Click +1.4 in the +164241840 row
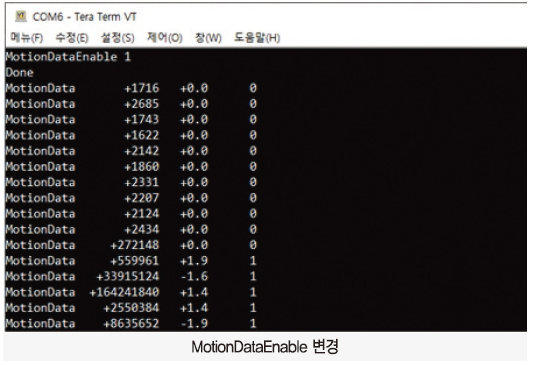The width and height of the screenshot is (537, 366). coord(194,292)
